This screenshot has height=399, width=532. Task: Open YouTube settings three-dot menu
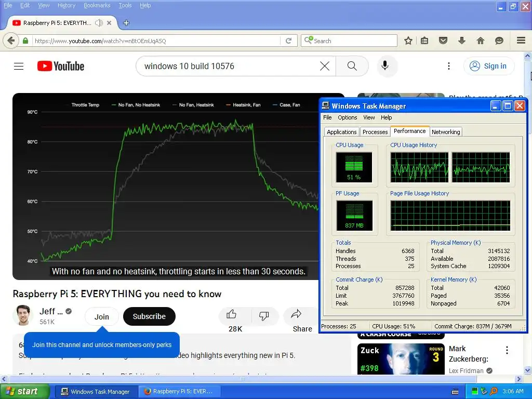click(449, 66)
